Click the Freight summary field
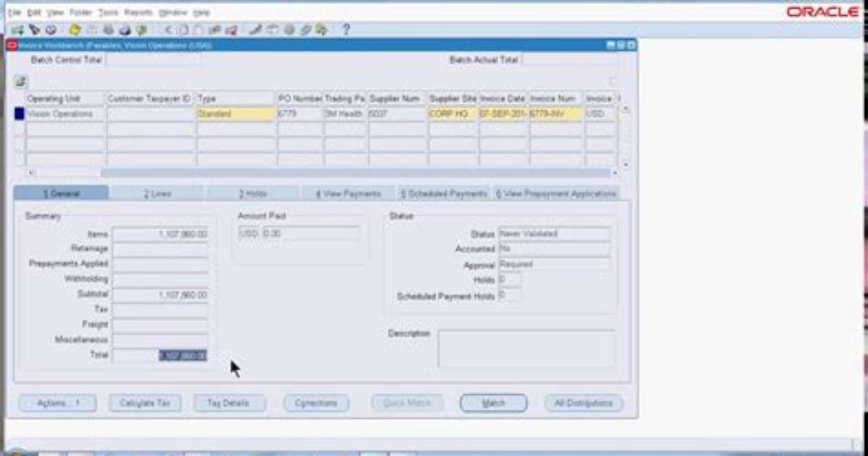 tap(160, 325)
